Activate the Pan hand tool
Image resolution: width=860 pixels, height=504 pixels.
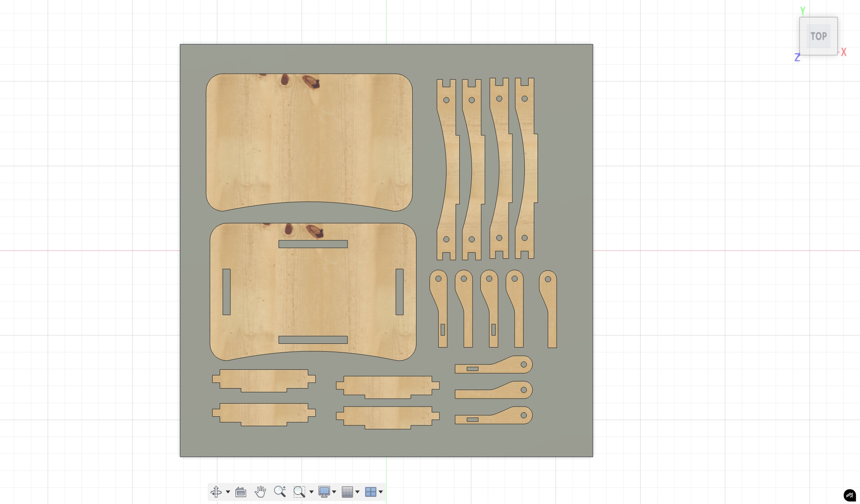pyautogui.click(x=260, y=492)
